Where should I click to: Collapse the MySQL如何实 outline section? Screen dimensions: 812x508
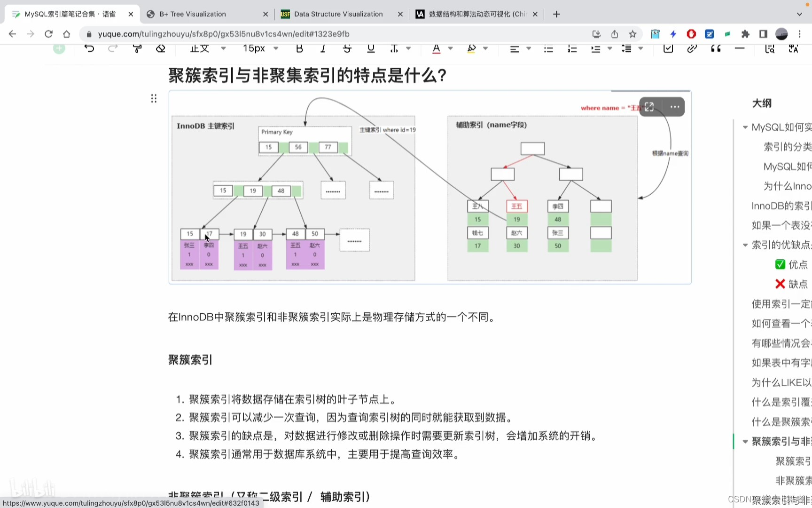tap(745, 127)
